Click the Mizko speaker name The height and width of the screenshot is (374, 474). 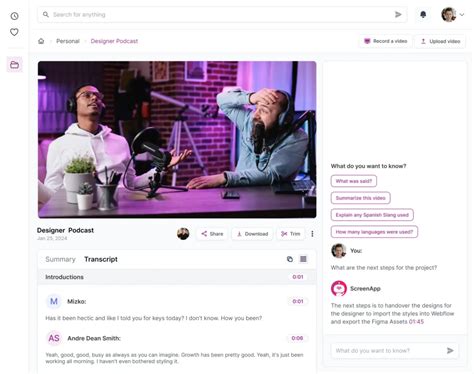[77, 301]
